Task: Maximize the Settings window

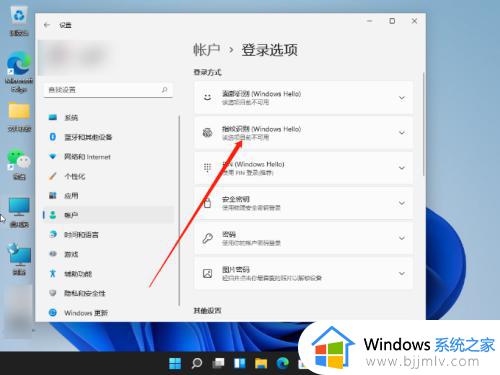Action: [392, 21]
